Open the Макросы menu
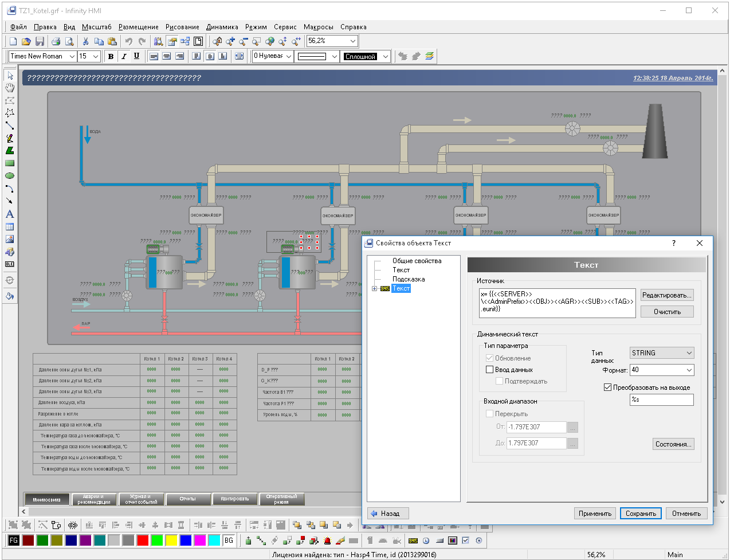Viewport: 730px width, 560px height. click(318, 27)
